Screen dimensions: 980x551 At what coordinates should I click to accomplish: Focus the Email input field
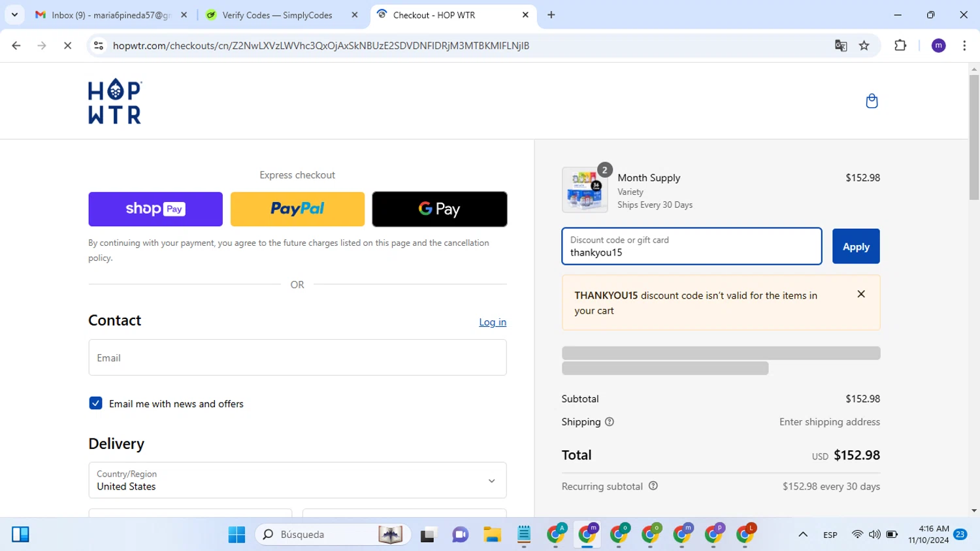(297, 358)
